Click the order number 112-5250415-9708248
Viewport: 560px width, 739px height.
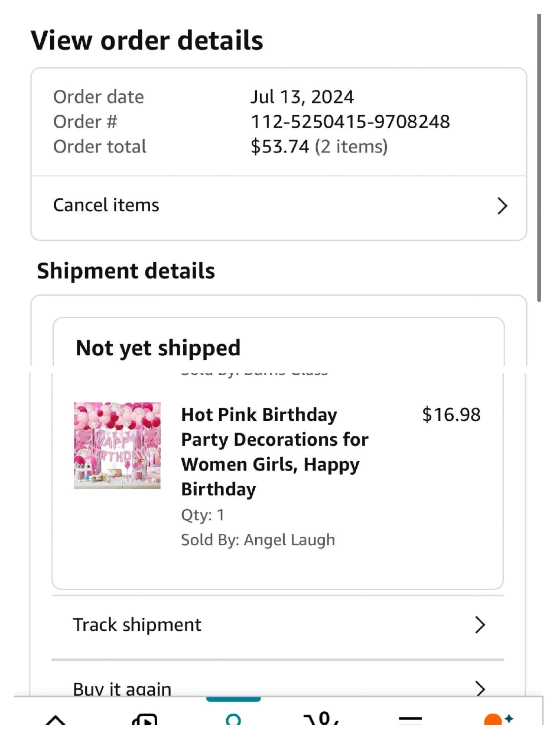click(350, 122)
